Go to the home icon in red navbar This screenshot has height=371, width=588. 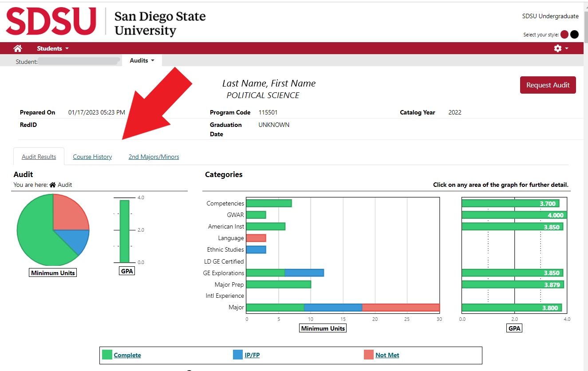point(18,48)
